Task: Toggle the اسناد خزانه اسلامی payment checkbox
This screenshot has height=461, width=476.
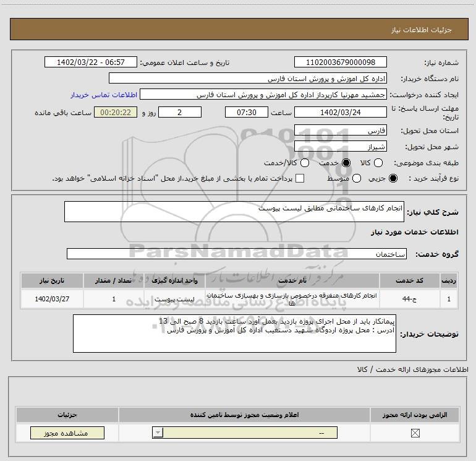Action: (300, 178)
